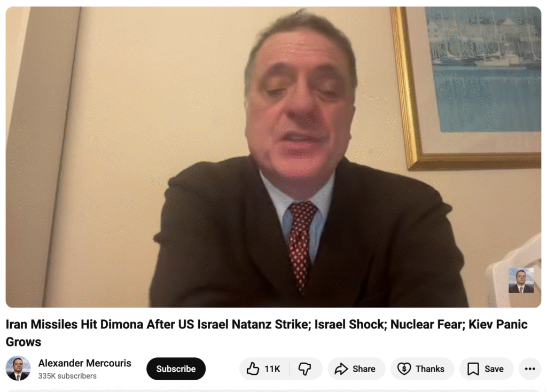Screen dimensions: 547x392
Task: Click the 335K subscribers text
Action: [67, 376]
